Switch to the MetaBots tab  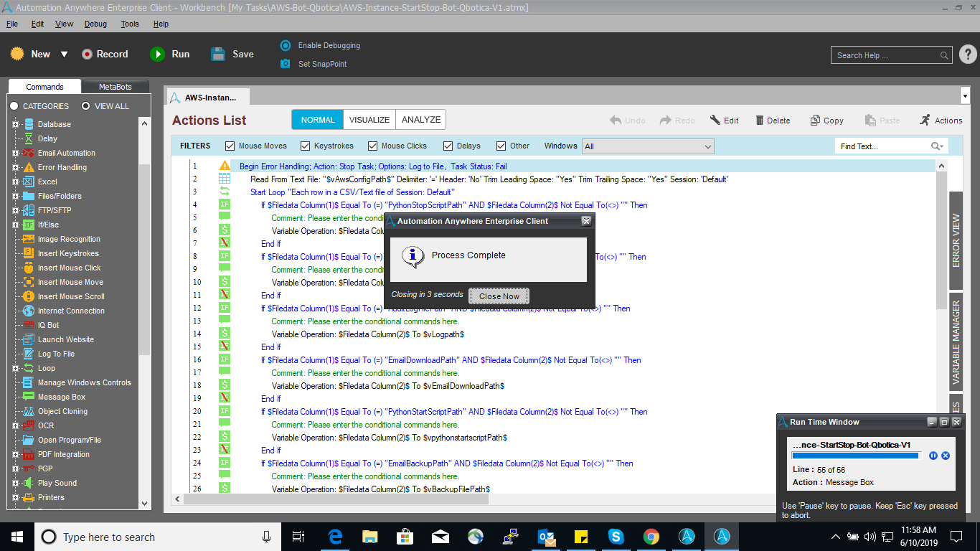click(115, 87)
